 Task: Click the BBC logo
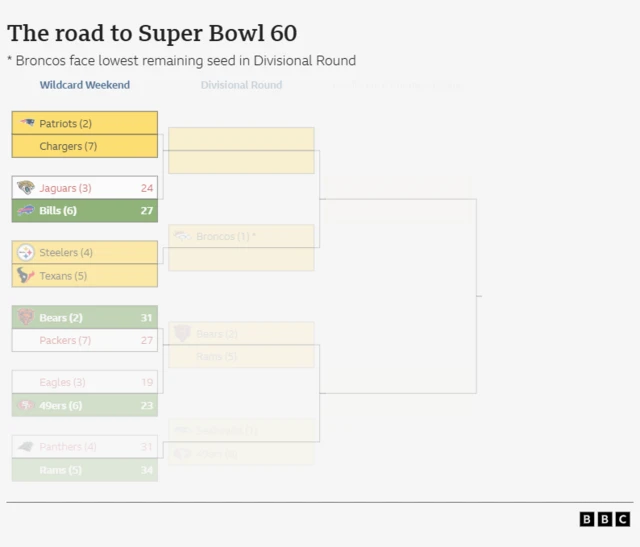[604, 519]
